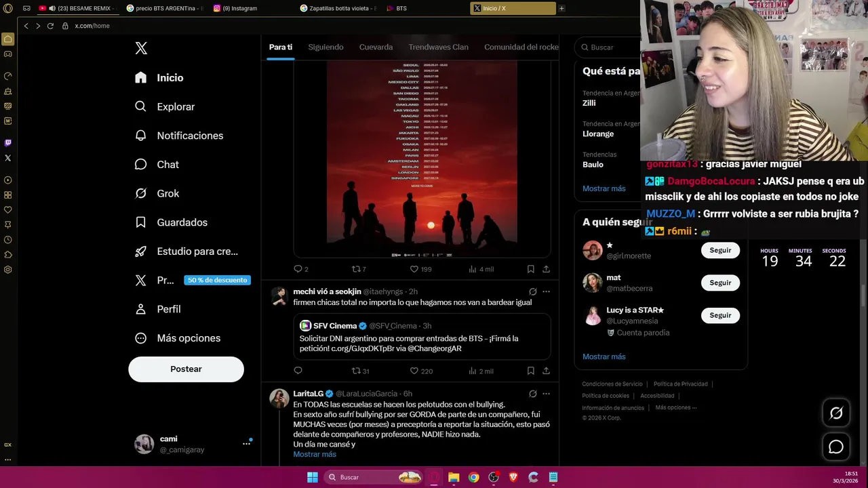The width and height of the screenshot is (868, 488).
Task: Repost the post with 31 reposts
Action: tap(360, 371)
